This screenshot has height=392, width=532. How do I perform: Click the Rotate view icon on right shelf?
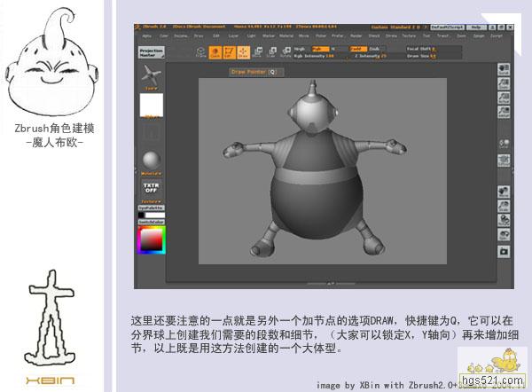(x=504, y=220)
